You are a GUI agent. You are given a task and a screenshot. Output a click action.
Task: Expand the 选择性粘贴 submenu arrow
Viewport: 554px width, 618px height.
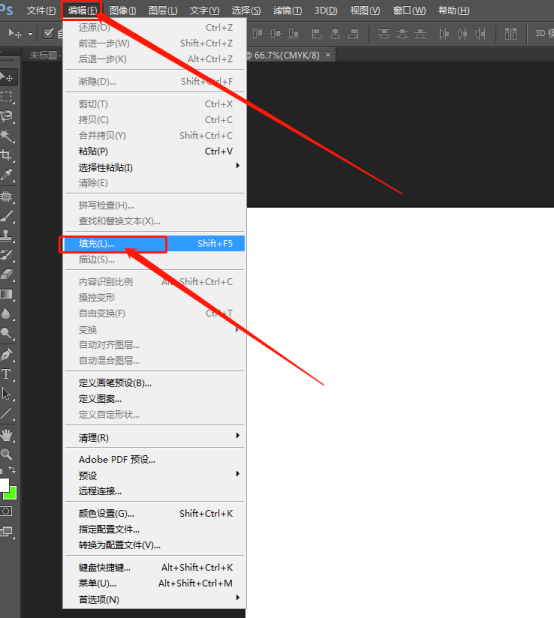(238, 166)
